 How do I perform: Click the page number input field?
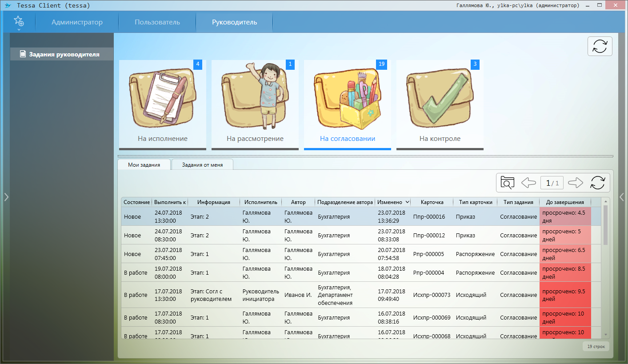(x=552, y=183)
